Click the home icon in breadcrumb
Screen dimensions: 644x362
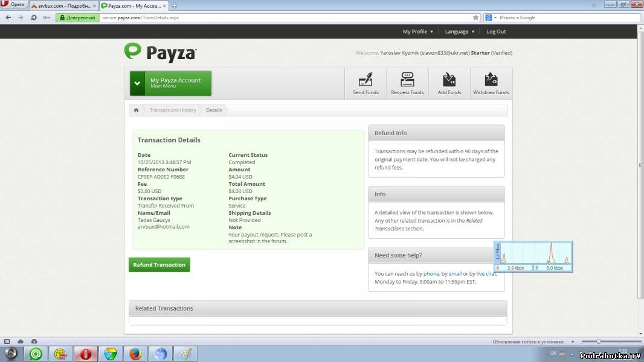pyautogui.click(x=136, y=110)
